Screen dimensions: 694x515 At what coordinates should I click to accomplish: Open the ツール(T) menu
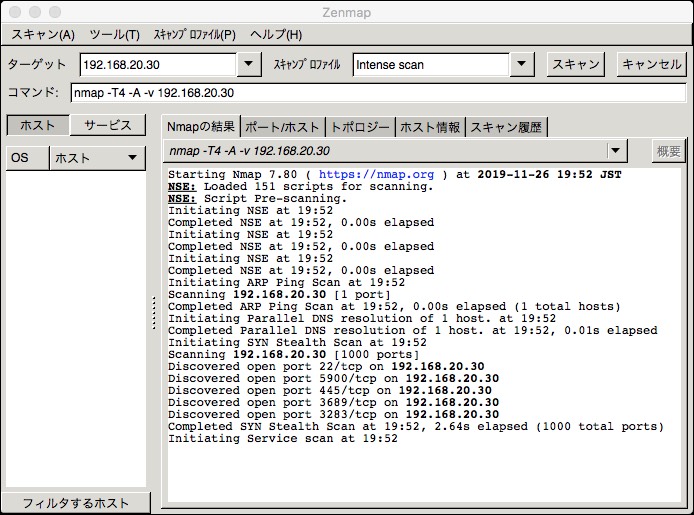[114, 34]
